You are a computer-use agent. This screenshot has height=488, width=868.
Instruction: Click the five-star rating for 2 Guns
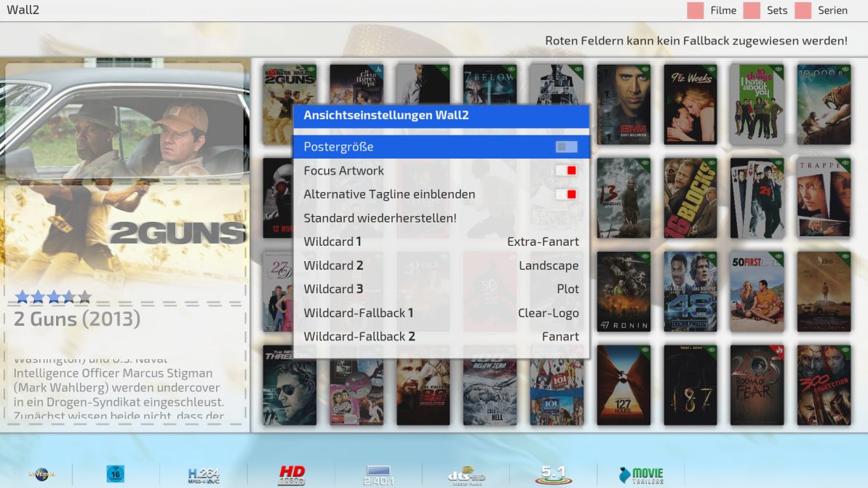53,297
